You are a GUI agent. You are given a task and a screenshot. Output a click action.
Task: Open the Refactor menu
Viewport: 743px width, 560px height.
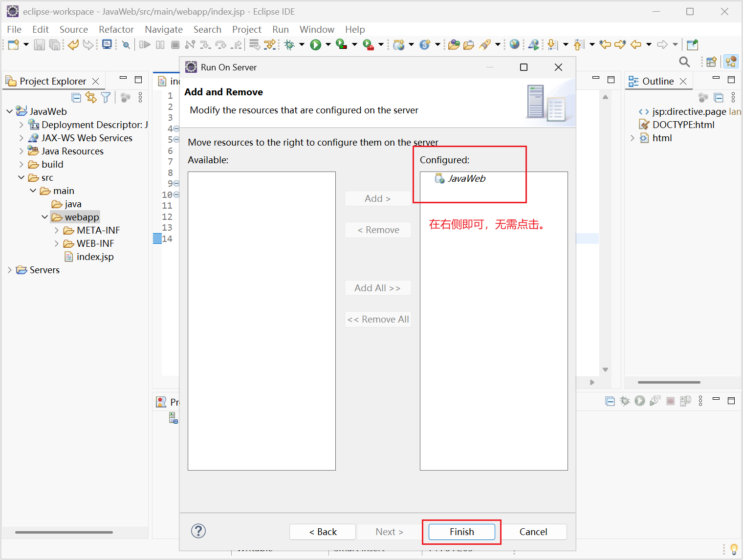[116, 29]
